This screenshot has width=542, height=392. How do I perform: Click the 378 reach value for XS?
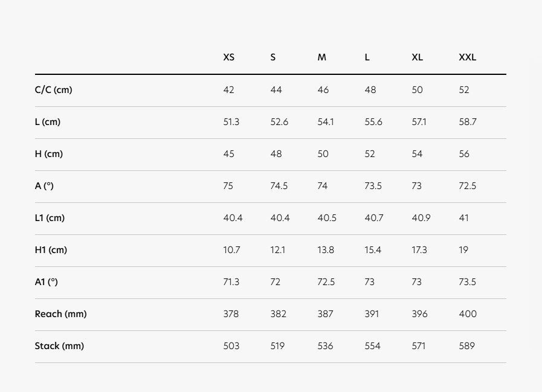pos(231,314)
